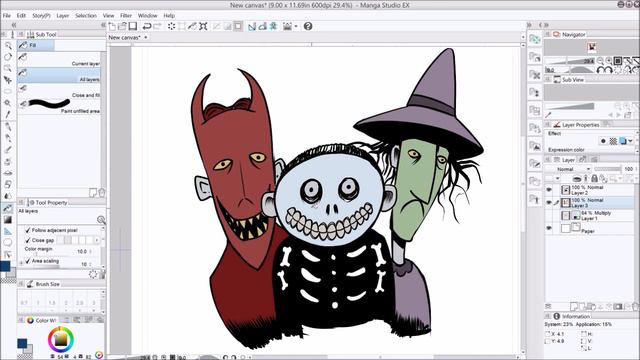Image resolution: width=640 pixels, height=360 pixels.
Task: Toggle visibility of Layer 3
Action: [x=549, y=202]
